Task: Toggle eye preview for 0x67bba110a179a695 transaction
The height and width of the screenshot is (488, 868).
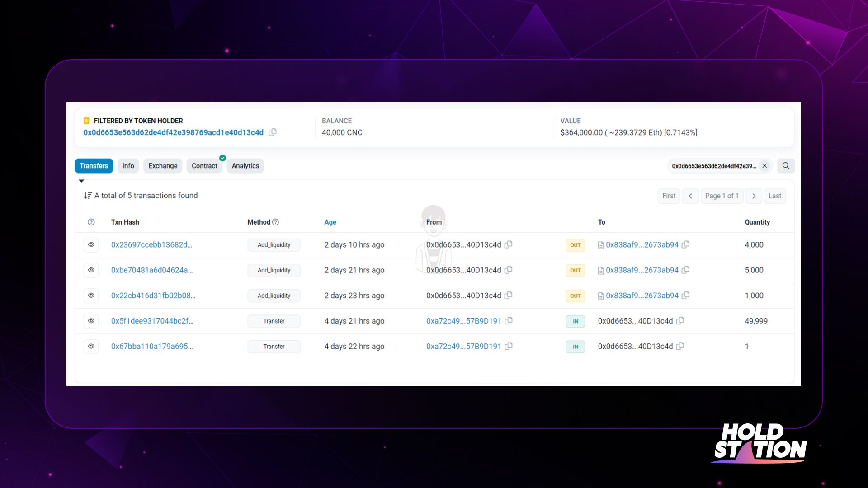Action: tap(91, 346)
